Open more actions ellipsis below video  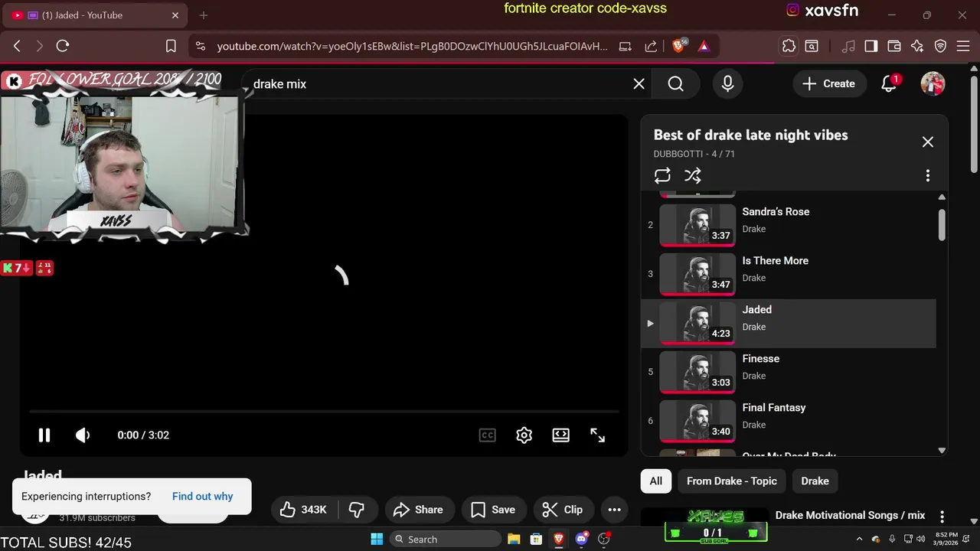pos(614,510)
